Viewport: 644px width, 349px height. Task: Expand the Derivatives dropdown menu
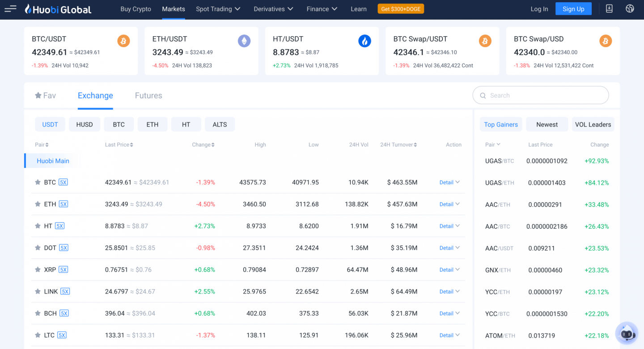274,9
